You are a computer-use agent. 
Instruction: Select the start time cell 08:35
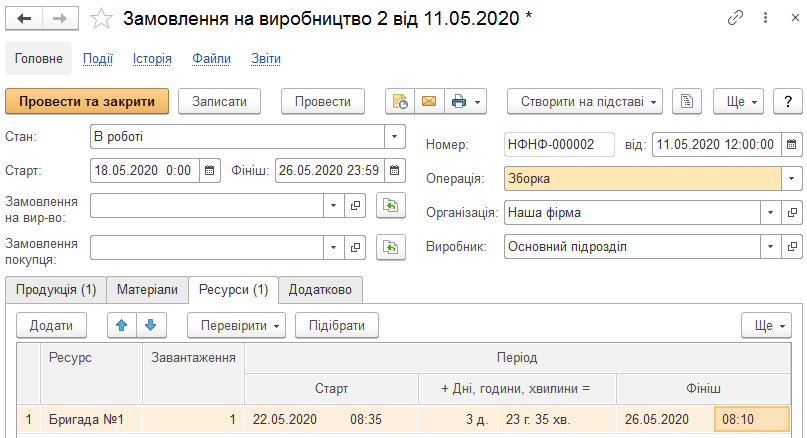380,419
